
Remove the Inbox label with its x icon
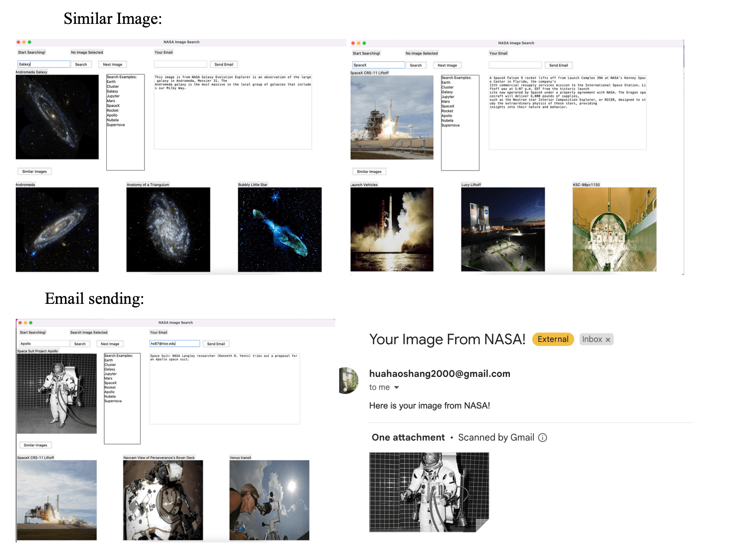pyautogui.click(x=608, y=340)
